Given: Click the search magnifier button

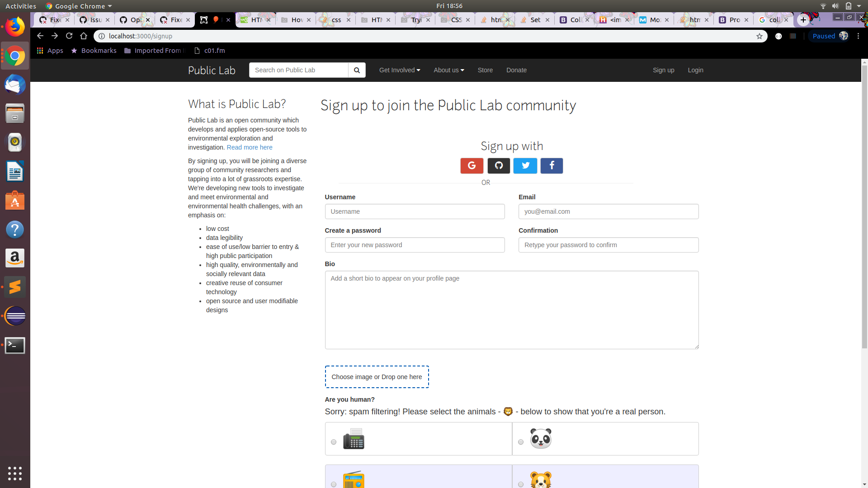Looking at the screenshot, I should click(357, 70).
